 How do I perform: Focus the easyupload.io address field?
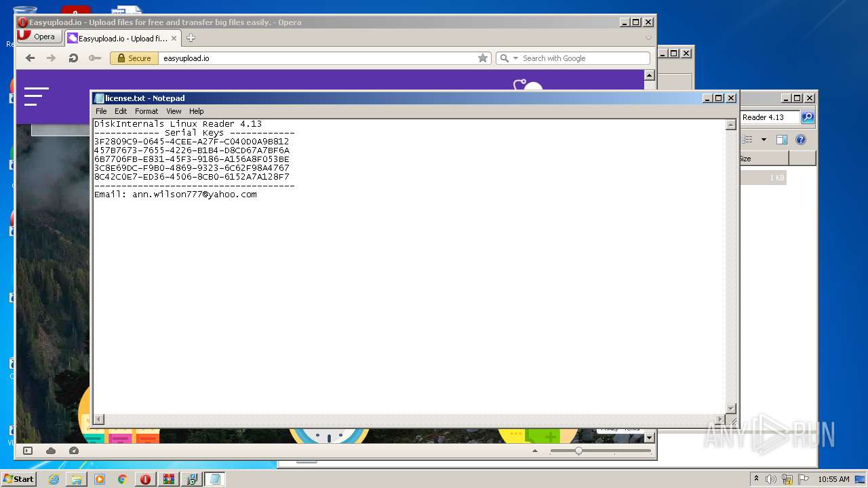point(317,58)
